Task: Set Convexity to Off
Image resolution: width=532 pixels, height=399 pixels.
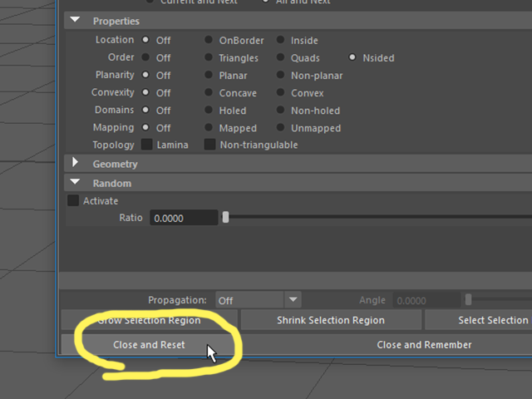Action: [145, 92]
